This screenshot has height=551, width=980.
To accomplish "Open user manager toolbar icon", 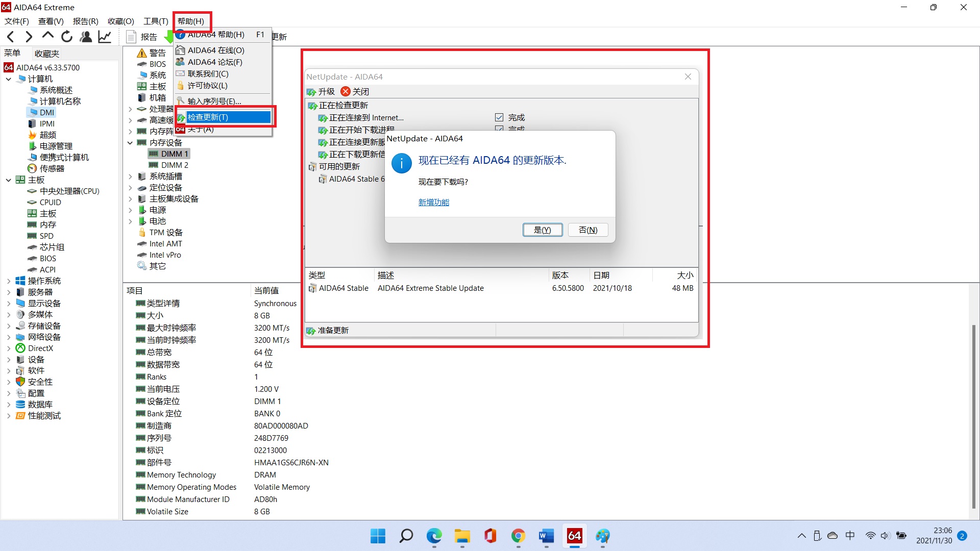I will pyautogui.click(x=86, y=37).
